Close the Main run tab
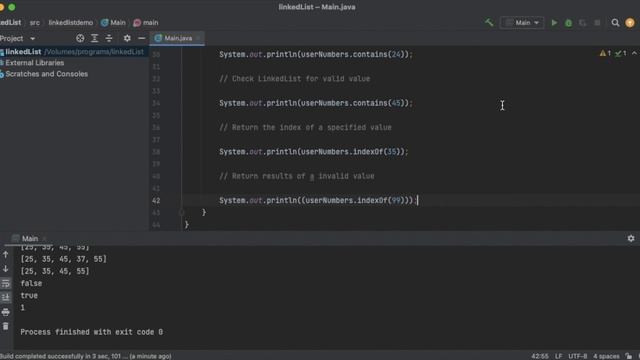The image size is (640, 360). [44, 238]
